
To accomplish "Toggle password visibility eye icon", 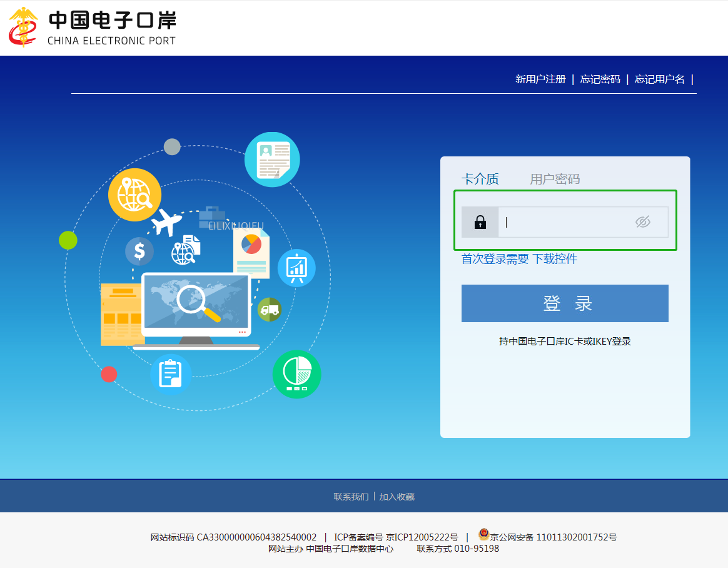I will point(642,222).
